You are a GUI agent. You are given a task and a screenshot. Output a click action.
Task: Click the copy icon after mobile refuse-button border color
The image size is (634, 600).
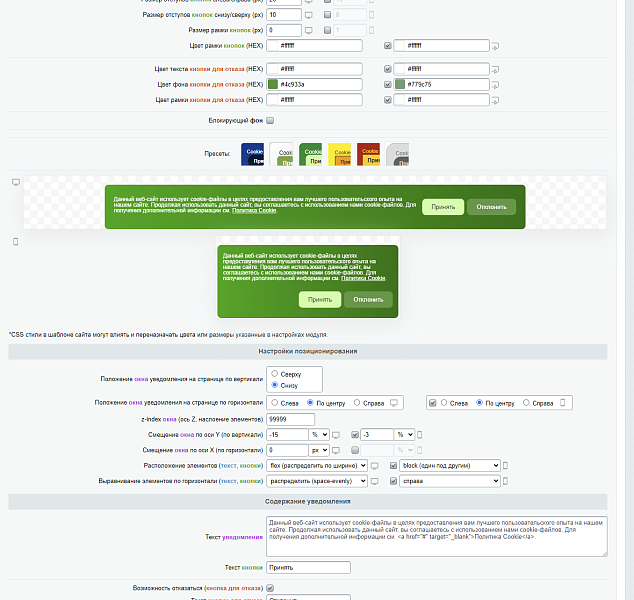[x=495, y=100]
